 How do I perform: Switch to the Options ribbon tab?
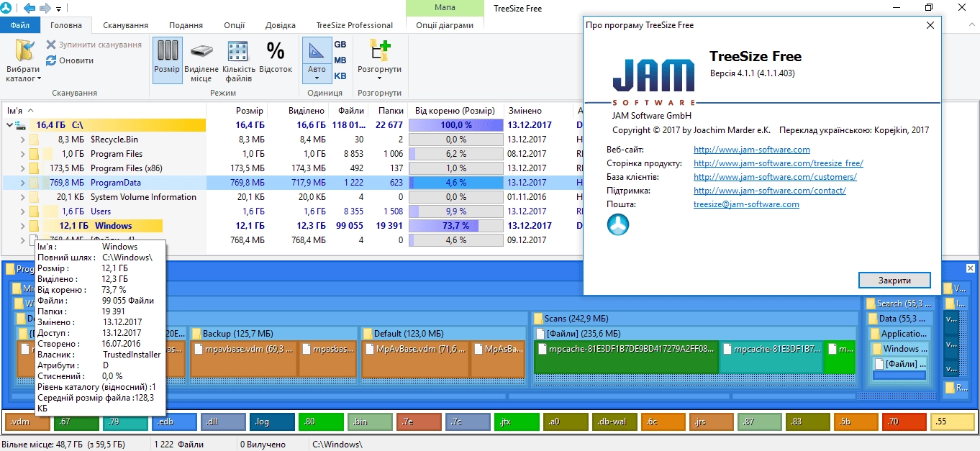235,25
